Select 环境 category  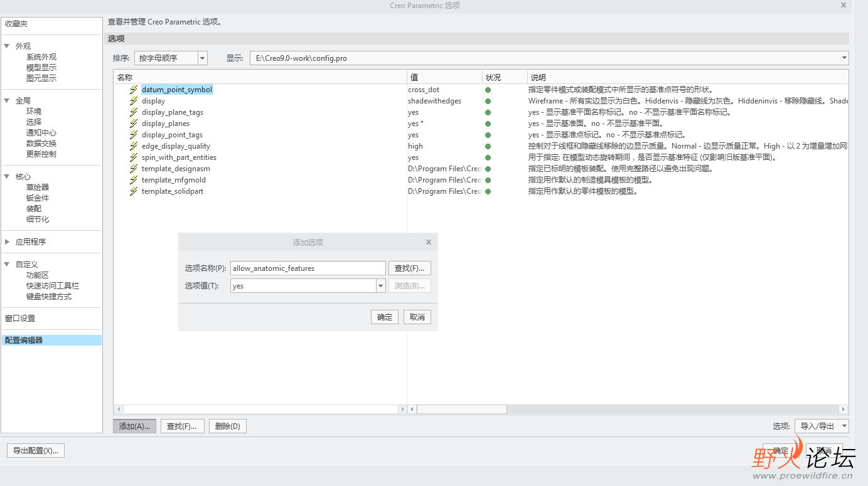click(34, 111)
